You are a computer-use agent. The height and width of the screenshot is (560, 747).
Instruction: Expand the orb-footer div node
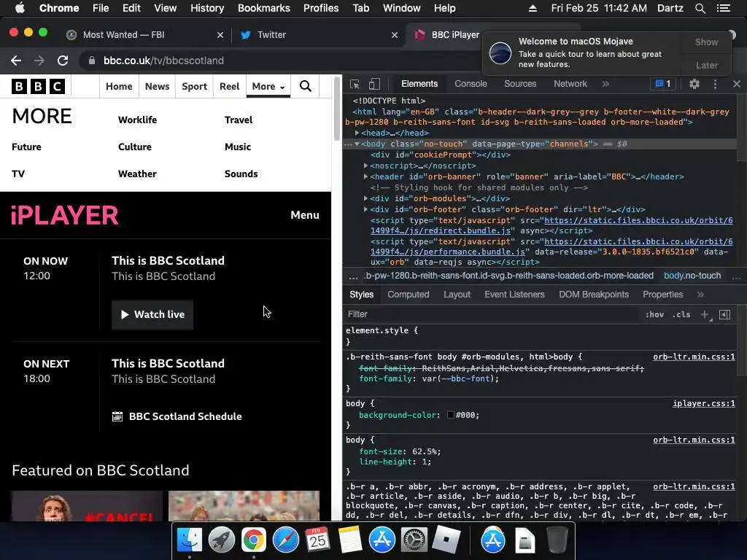(x=365, y=209)
